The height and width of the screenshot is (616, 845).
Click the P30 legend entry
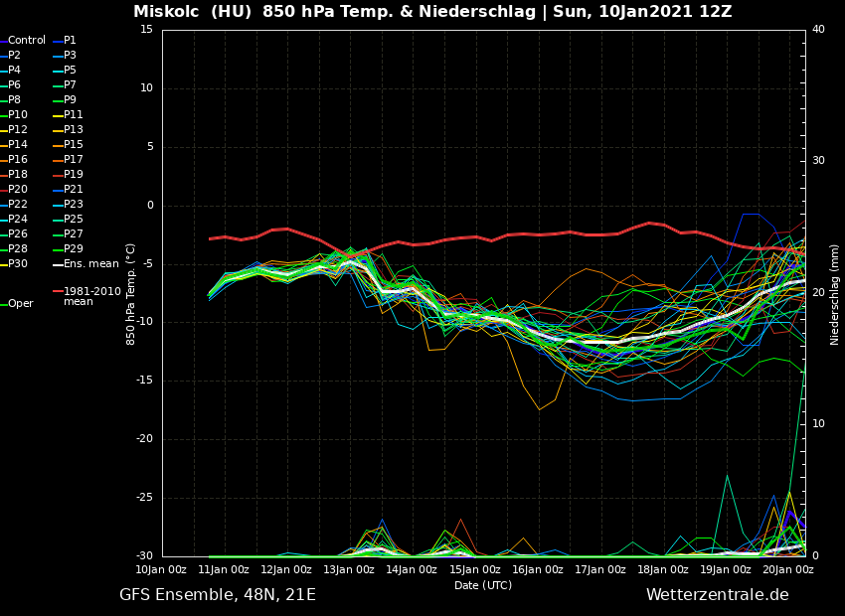pyautogui.click(x=18, y=264)
